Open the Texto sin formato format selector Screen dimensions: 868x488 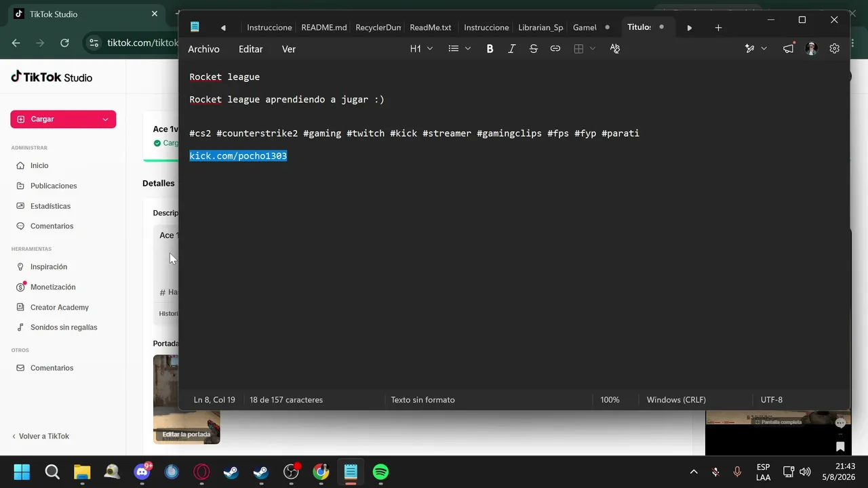point(422,400)
